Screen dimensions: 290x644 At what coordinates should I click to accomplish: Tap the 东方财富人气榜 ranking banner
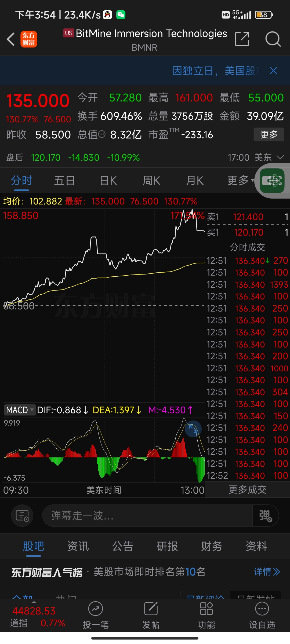point(145,572)
